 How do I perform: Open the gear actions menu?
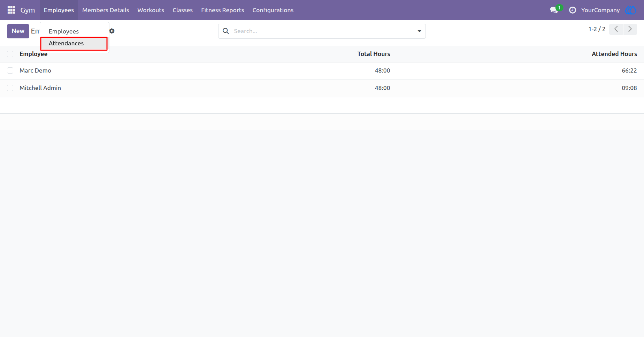[x=112, y=31]
